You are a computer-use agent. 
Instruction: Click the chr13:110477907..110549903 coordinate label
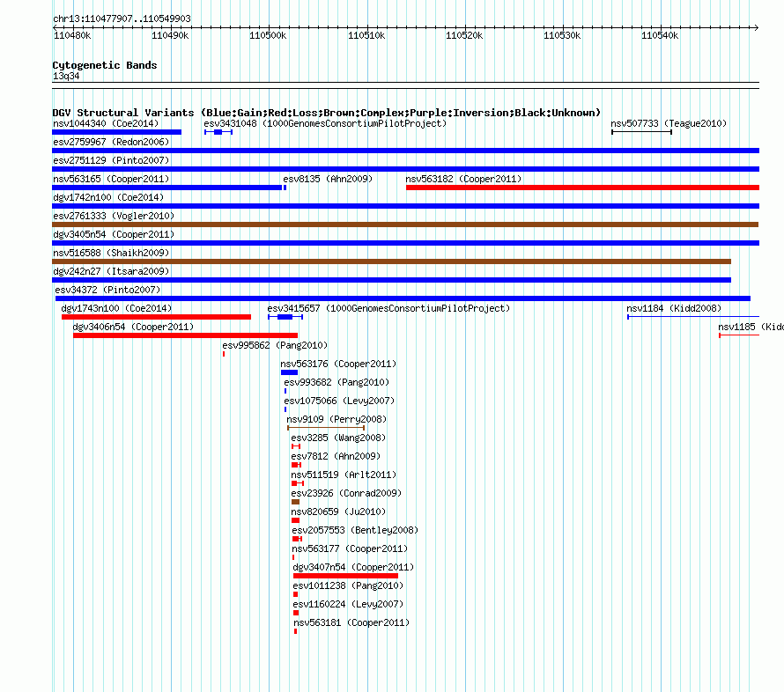tap(122, 18)
